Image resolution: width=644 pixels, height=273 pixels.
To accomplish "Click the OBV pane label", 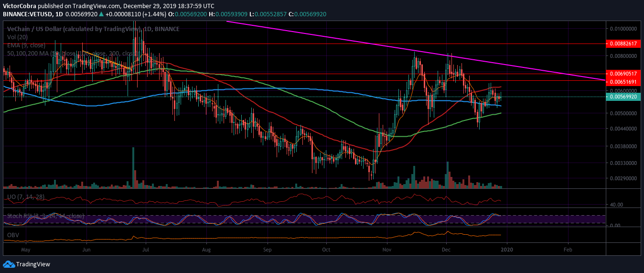I will pyautogui.click(x=12, y=235).
